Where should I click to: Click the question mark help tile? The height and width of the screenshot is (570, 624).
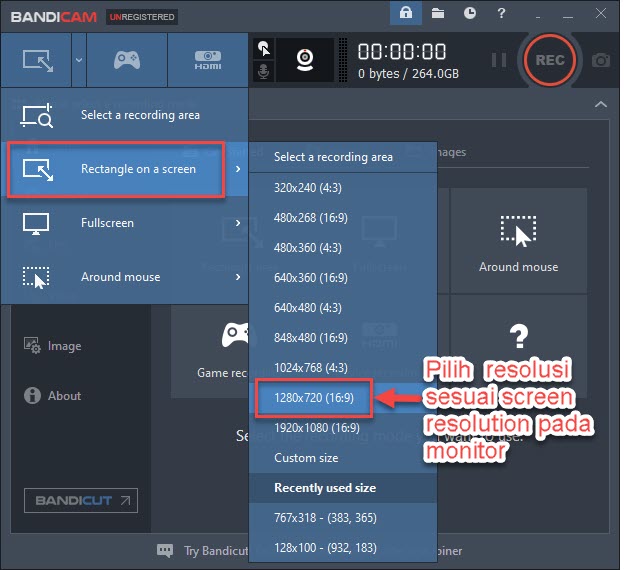(x=518, y=346)
